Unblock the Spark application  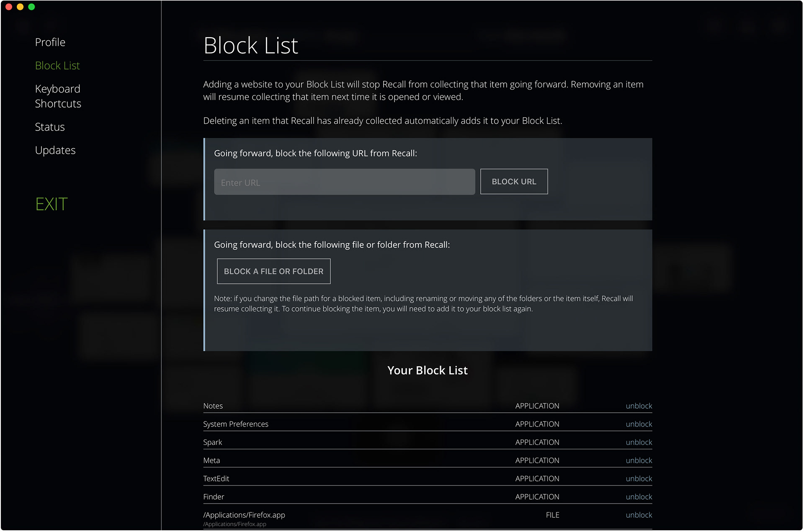coord(639,442)
